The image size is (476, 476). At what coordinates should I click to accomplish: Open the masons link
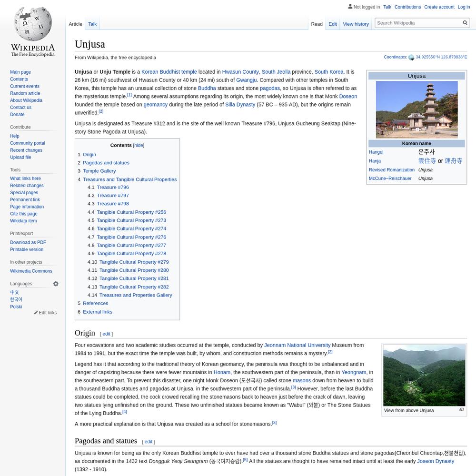coord(302,381)
